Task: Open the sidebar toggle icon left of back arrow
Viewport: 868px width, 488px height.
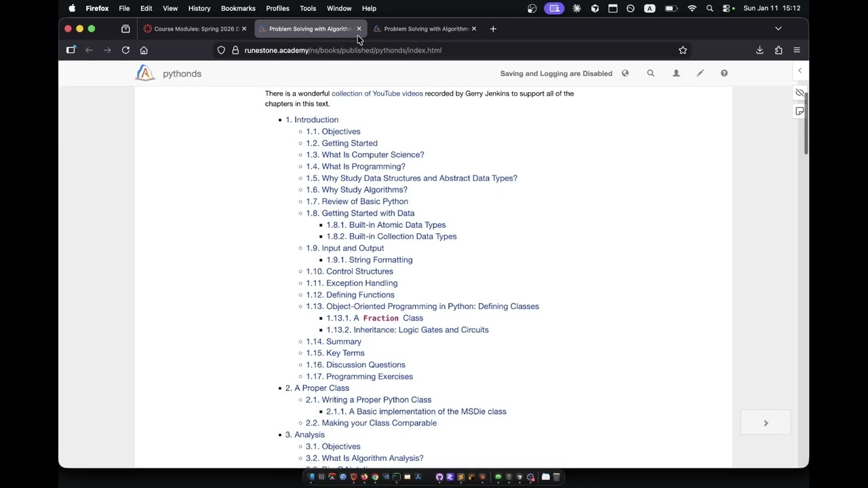Action: (x=71, y=50)
